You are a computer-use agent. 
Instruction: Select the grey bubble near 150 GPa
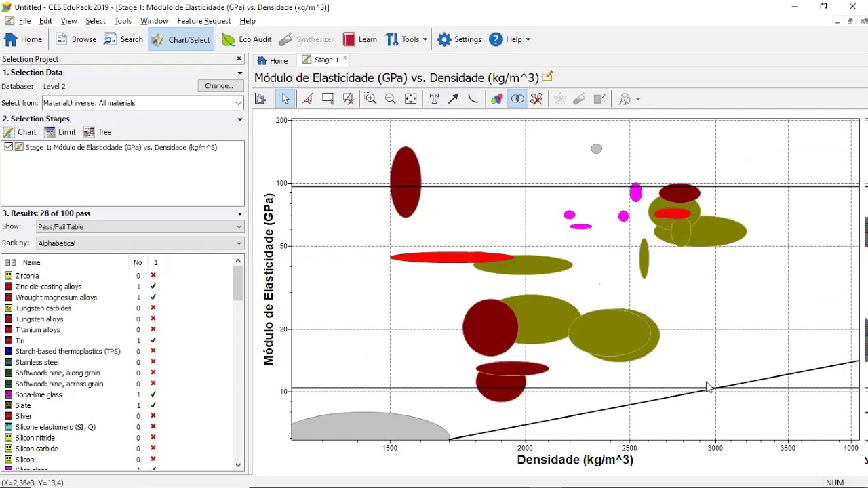click(x=596, y=149)
